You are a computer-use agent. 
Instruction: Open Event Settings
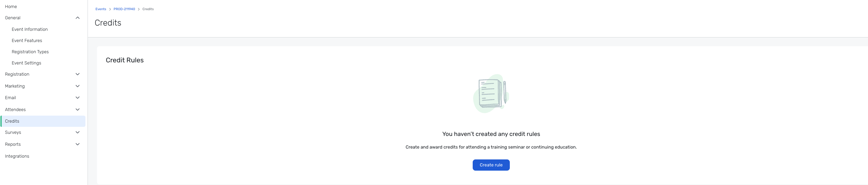(27, 63)
